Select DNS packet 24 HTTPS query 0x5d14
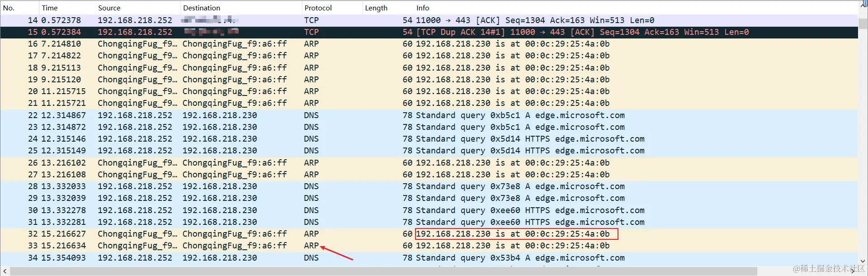 [x=429, y=139]
